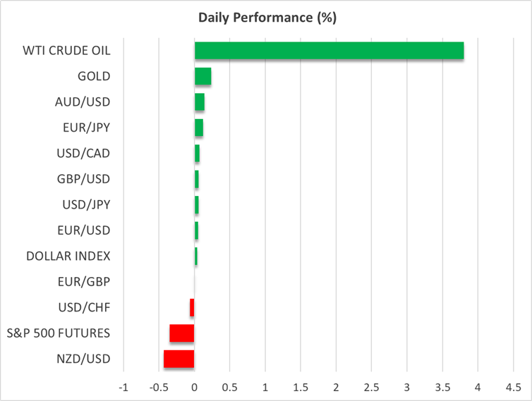
Task: Click the 0 horizontal axis value
Action: pyautogui.click(x=194, y=388)
